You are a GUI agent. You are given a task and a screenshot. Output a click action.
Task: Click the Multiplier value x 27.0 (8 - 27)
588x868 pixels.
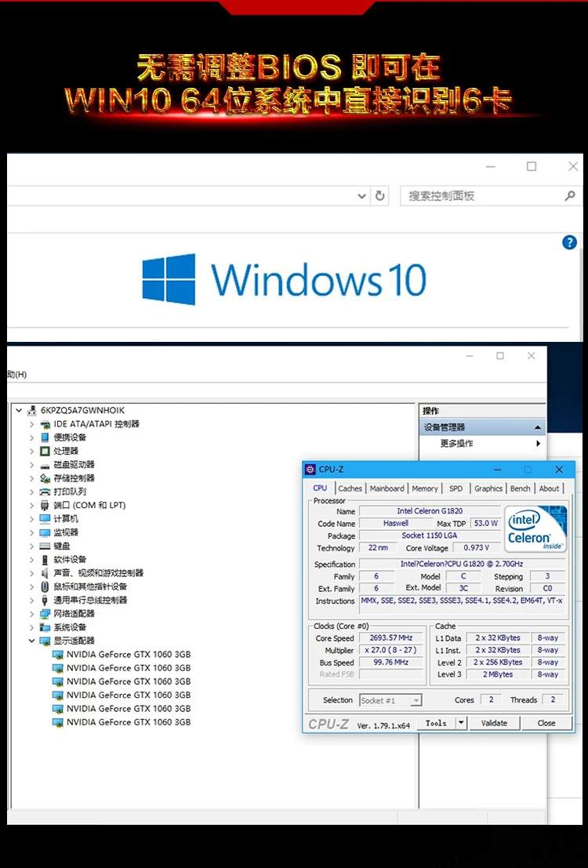[391, 650]
